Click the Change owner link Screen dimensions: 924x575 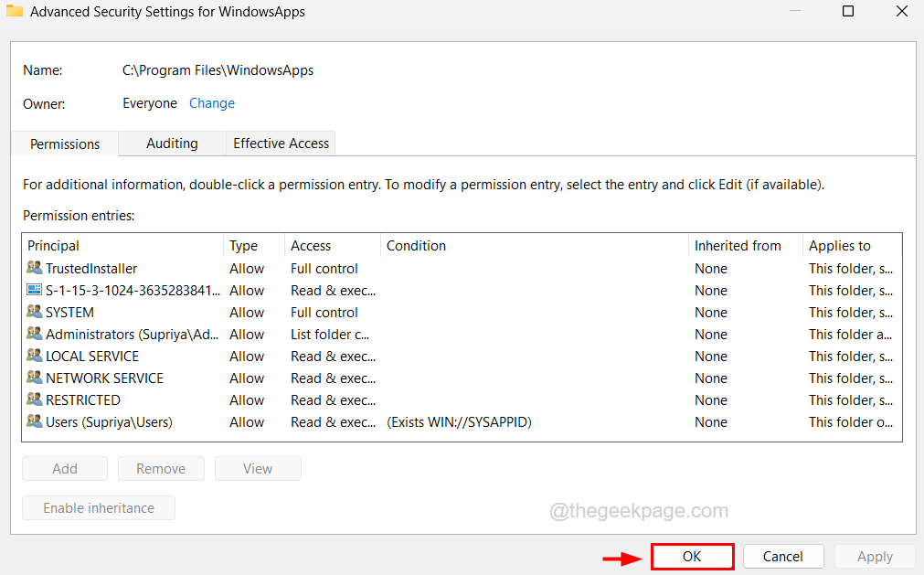[x=212, y=103]
